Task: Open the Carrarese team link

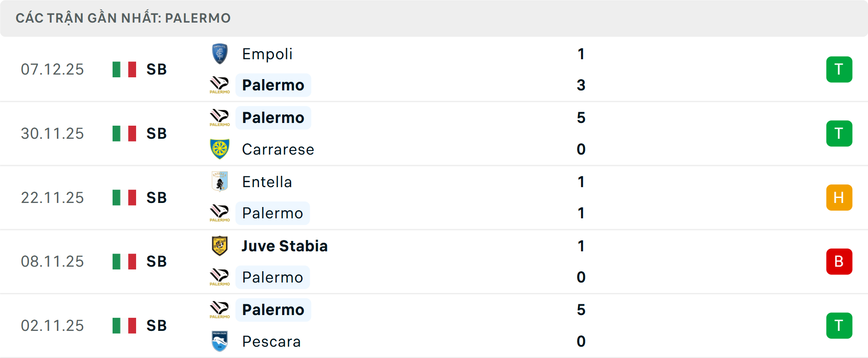Action: point(278,149)
